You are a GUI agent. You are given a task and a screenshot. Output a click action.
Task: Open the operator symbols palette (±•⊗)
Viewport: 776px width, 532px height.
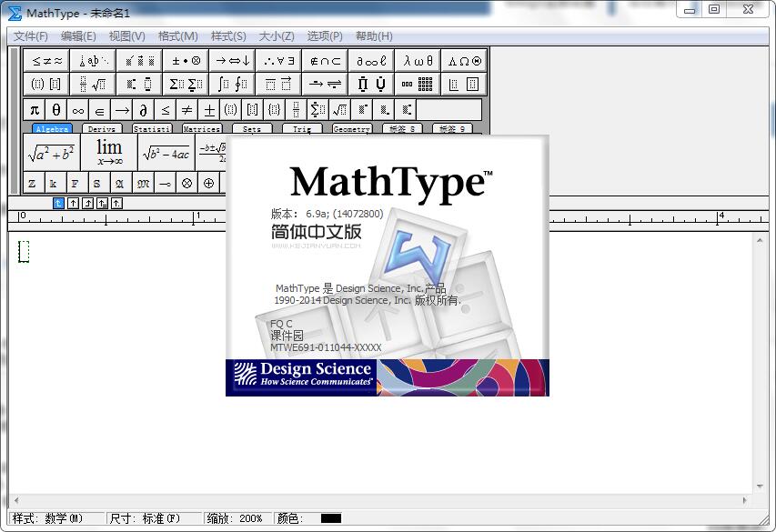click(x=186, y=61)
